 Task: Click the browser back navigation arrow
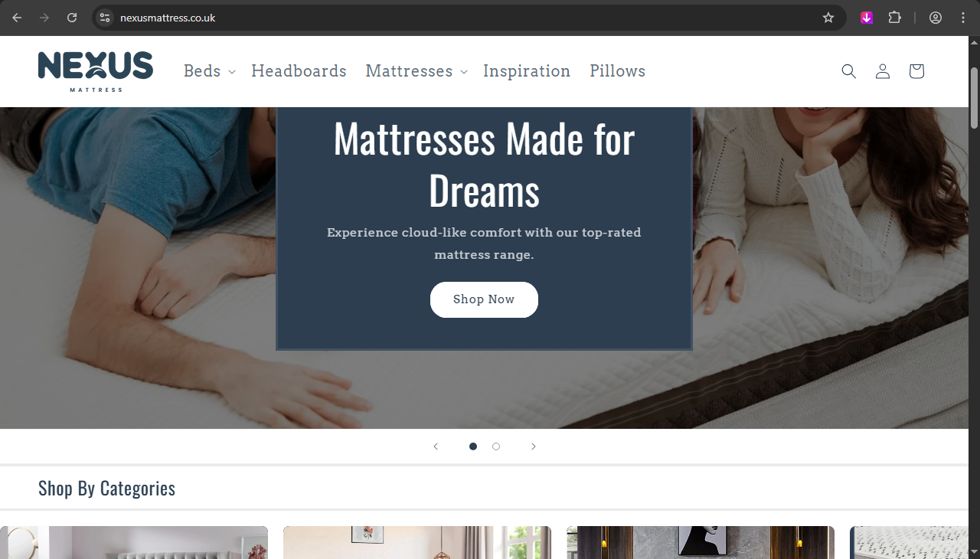pyautogui.click(x=16, y=17)
